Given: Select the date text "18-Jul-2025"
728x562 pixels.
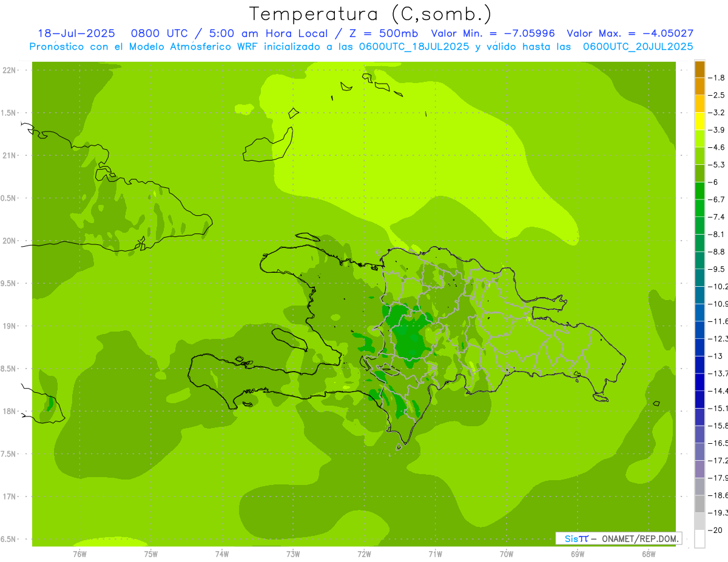Looking at the screenshot, I should point(76,34).
